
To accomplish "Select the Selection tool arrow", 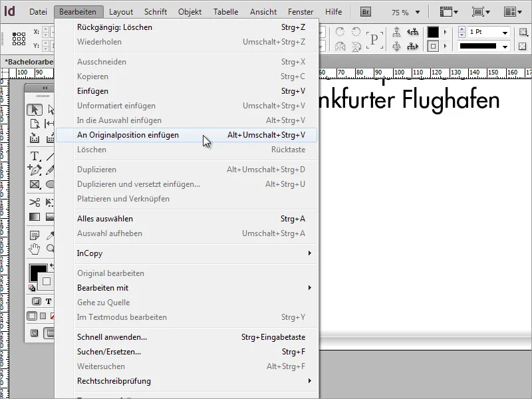I will click(x=35, y=110).
